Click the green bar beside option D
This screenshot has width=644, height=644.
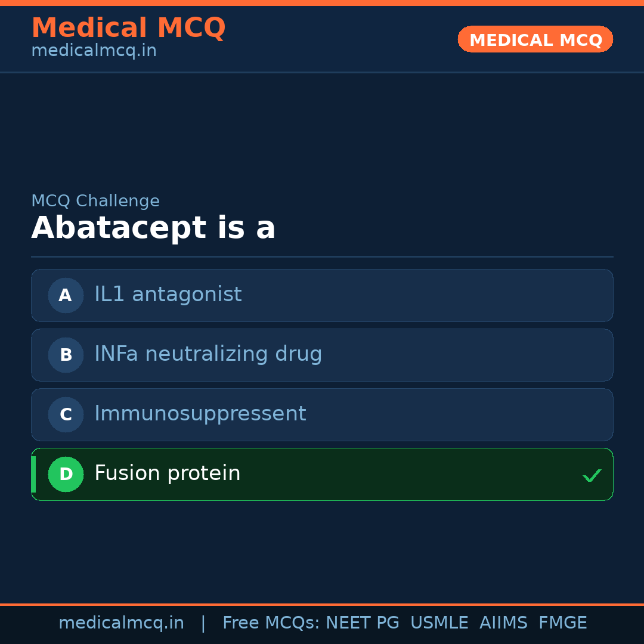[33, 474]
